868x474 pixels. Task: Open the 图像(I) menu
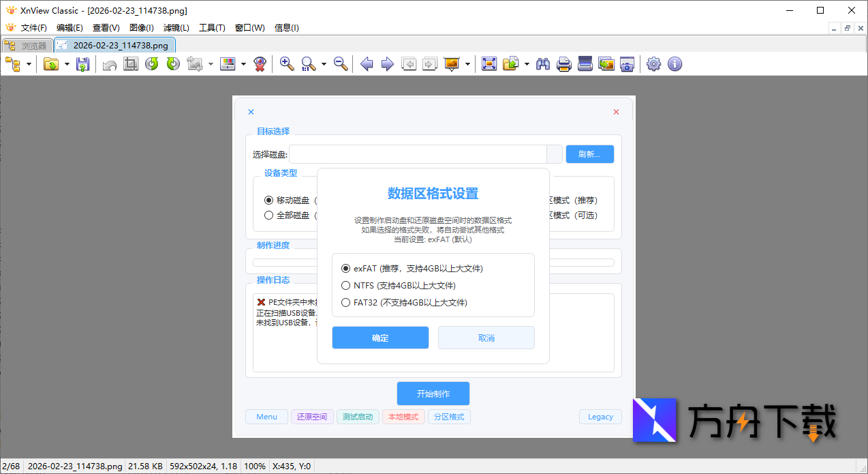[x=142, y=28]
